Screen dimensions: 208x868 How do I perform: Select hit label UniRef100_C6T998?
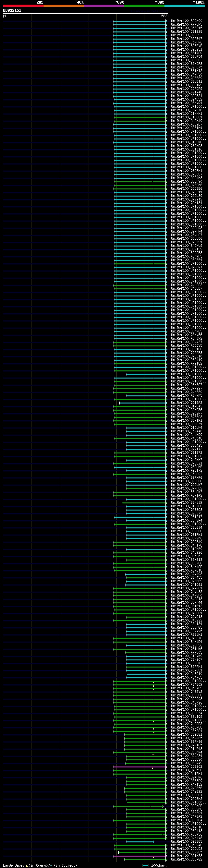point(187,32)
